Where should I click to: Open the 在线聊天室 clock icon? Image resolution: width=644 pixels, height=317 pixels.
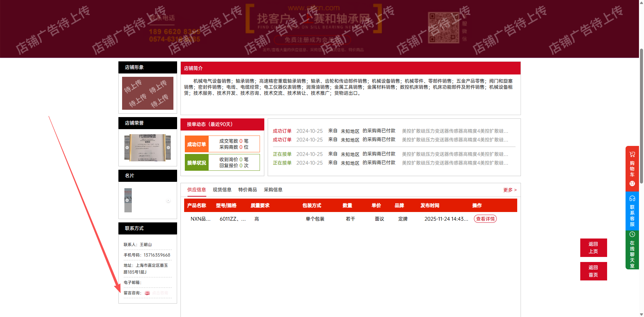(x=632, y=234)
